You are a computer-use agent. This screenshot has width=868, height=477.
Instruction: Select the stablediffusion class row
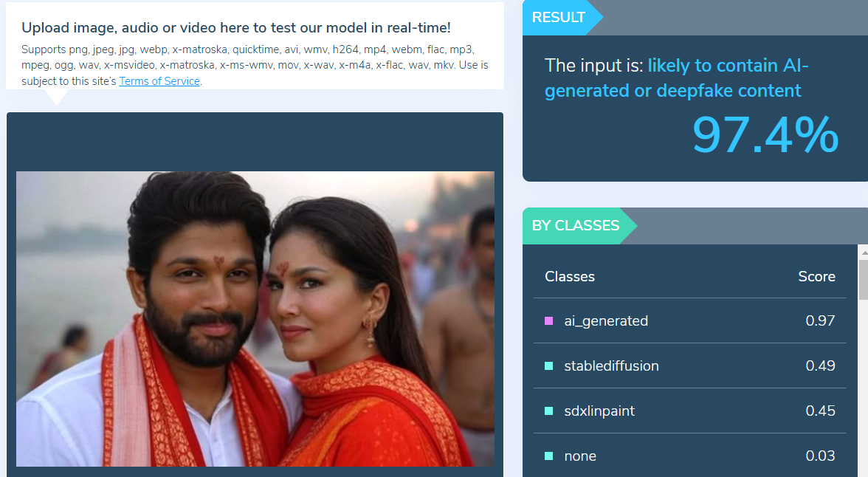coord(689,366)
